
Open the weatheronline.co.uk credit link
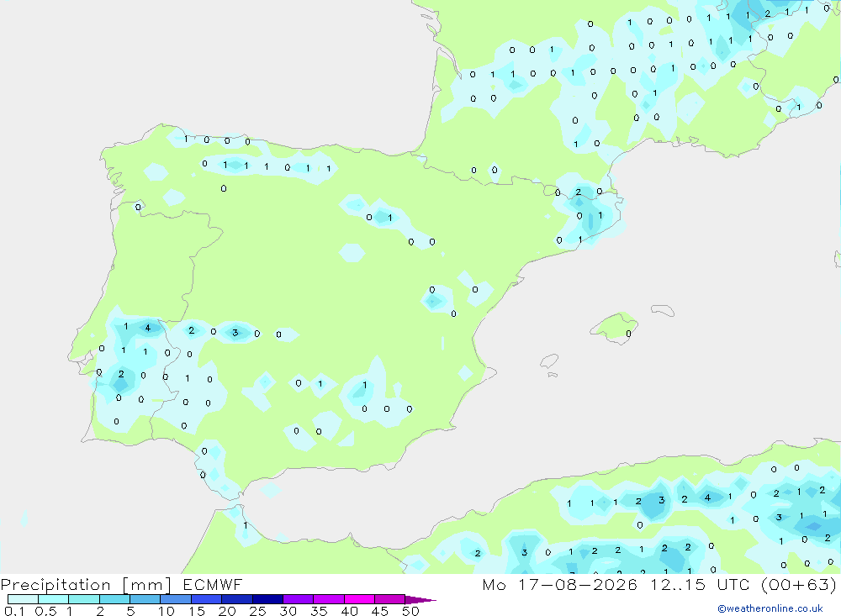[770, 608]
